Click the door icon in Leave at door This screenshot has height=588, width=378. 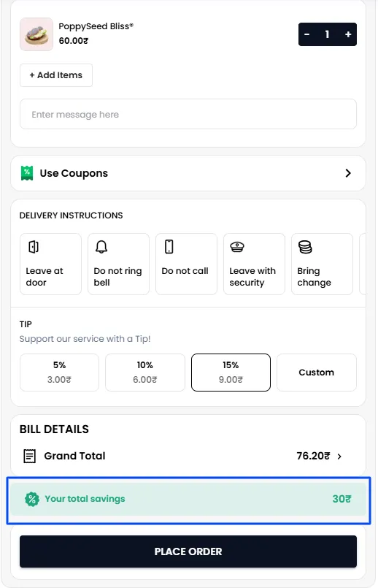34,247
